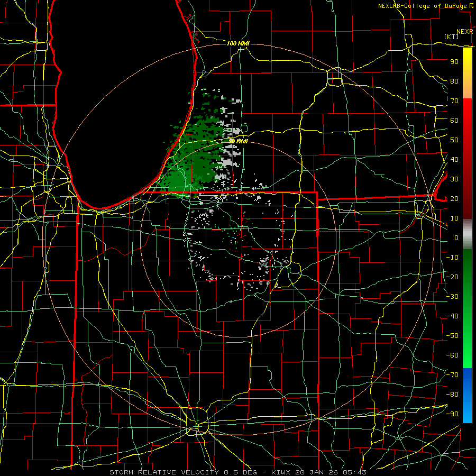Select the 0 scale value
This screenshot has width=476, height=476.
456,237
